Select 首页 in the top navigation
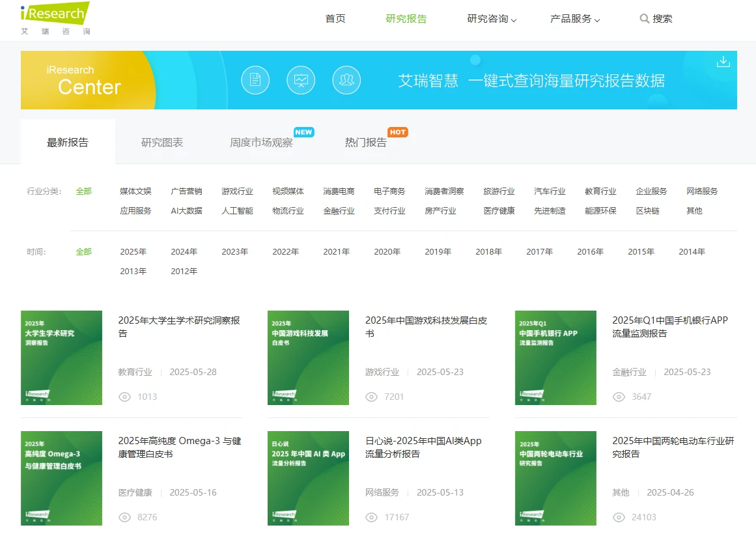Image resolution: width=756 pixels, height=534 pixels. [335, 19]
